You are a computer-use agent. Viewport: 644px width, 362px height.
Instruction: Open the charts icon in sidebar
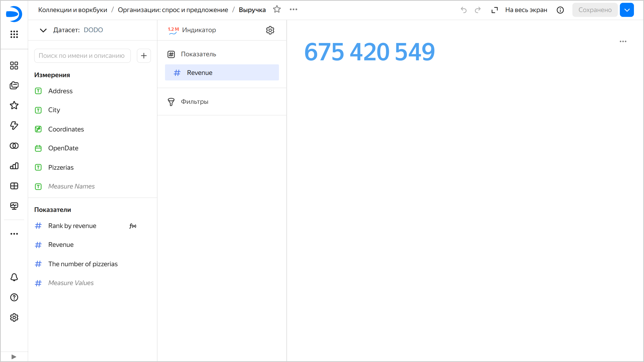(14, 166)
